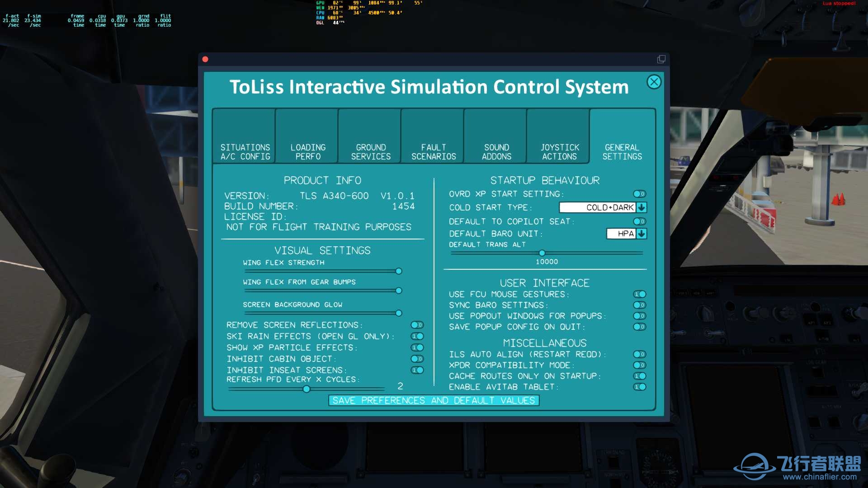Click Save Preferences and Default Values
This screenshot has width=868, height=488.
pos(434,400)
